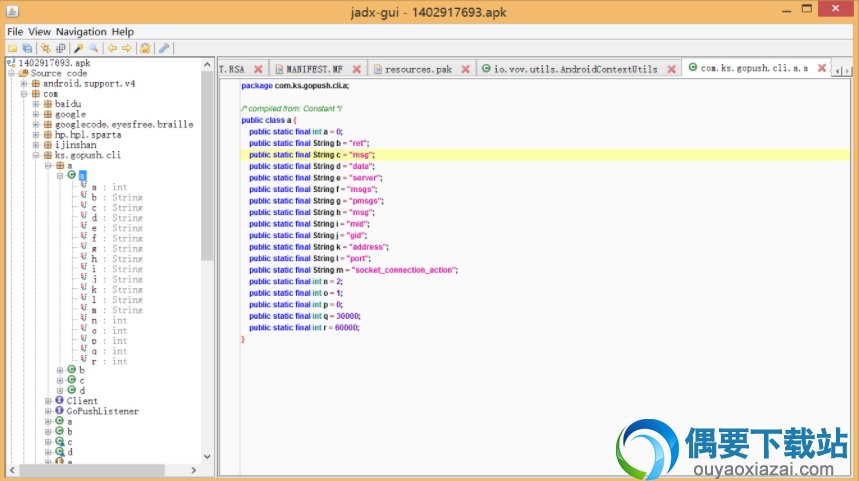Toggle Sync with editor toolbar button

[x=45, y=48]
